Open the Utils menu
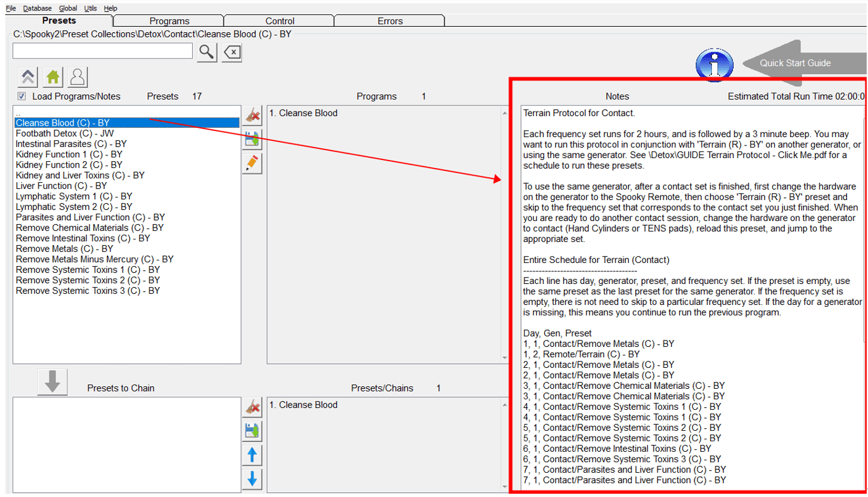This screenshot has height=497, width=868. [x=90, y=9]
